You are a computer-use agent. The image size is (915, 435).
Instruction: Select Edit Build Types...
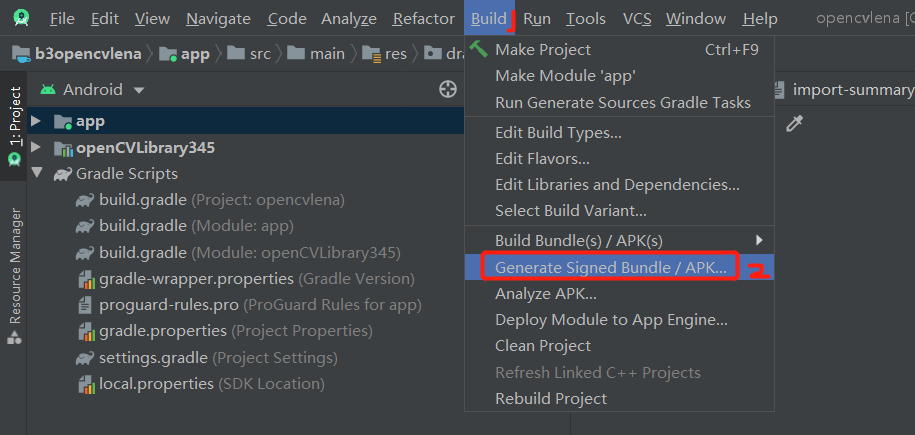point(620,133)
